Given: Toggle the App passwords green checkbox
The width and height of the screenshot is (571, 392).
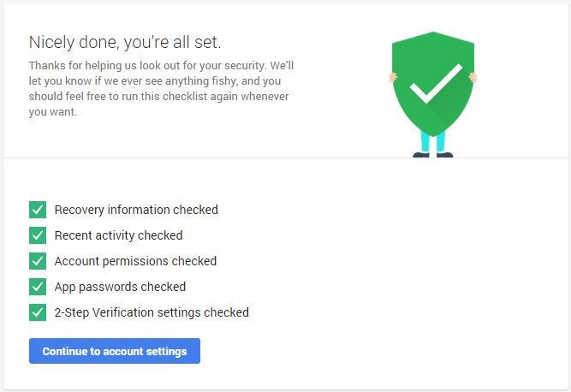Looking at the screenshot, I should point(38,287).
